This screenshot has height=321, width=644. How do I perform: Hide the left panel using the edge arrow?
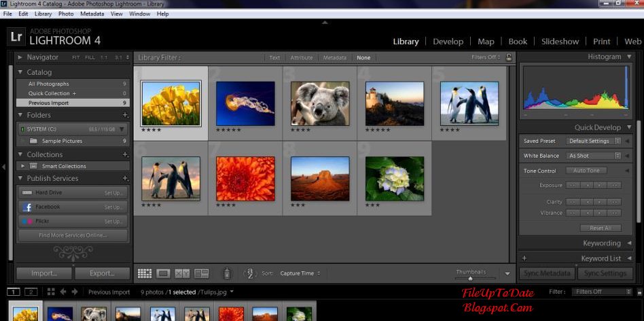(3, 167)
